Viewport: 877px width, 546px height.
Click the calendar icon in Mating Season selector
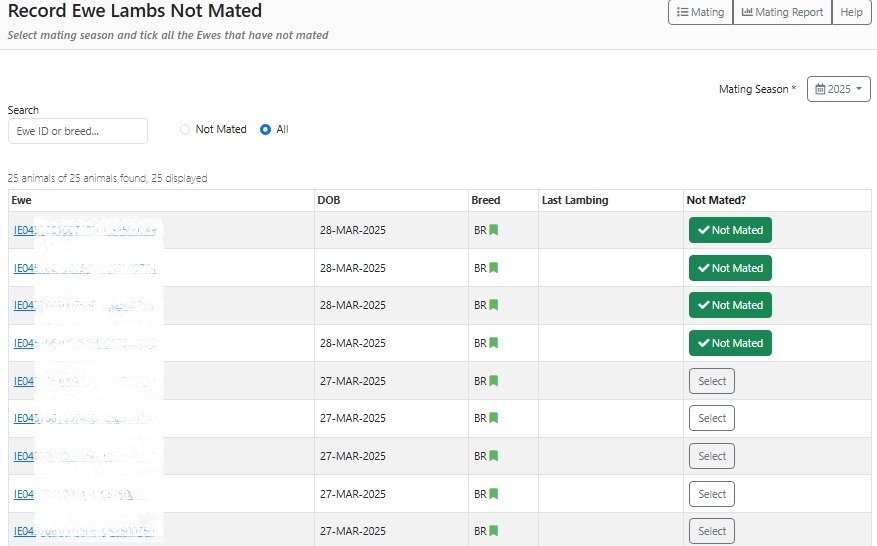820,89
